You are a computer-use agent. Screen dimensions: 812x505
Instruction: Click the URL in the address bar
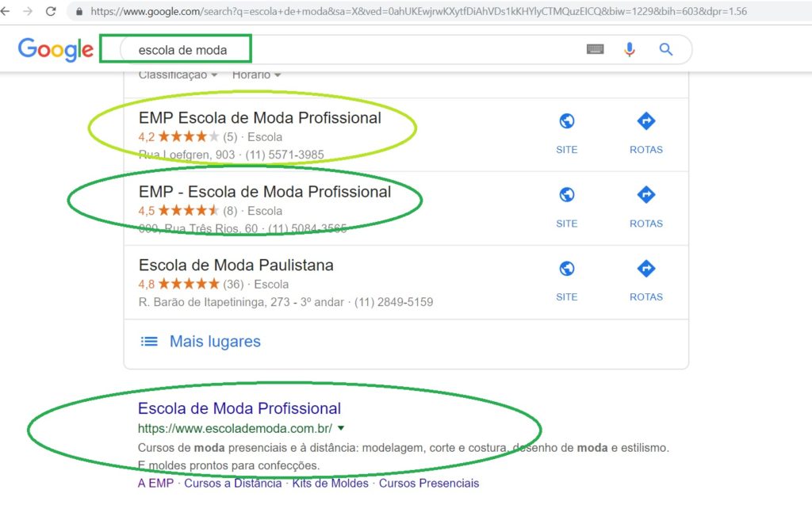pyautogui.click(x=419, y=11)
